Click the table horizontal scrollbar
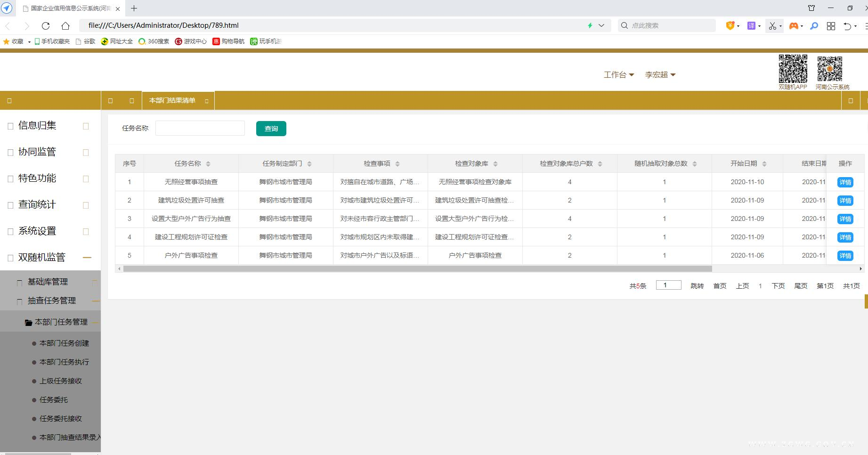This screenshot has width=868, height=455. click(x=417, y=269)
